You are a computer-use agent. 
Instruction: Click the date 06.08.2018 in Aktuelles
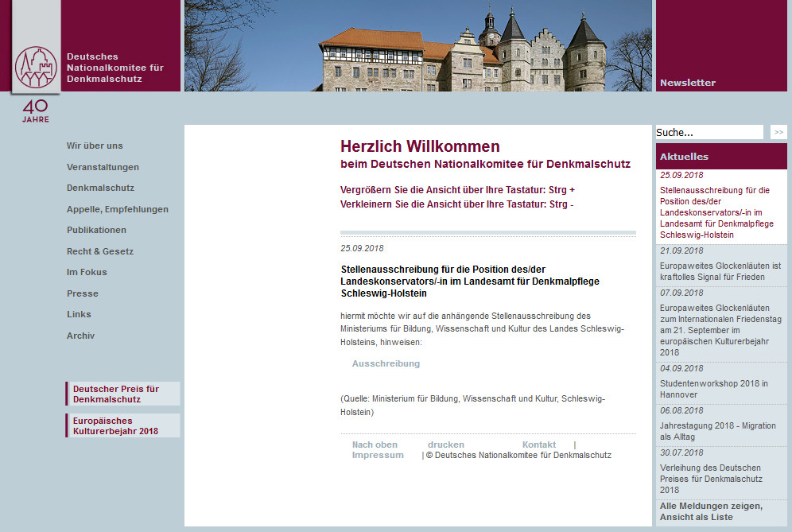click(681, 410)
